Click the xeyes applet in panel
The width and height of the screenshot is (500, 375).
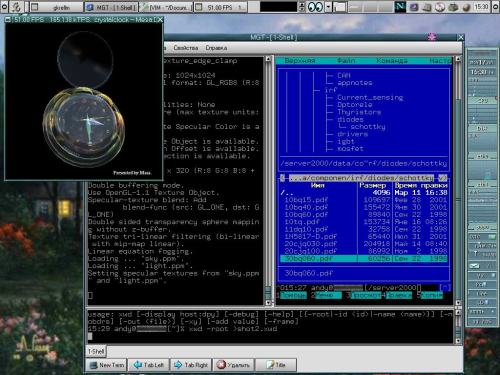click(x=315, y=7)
